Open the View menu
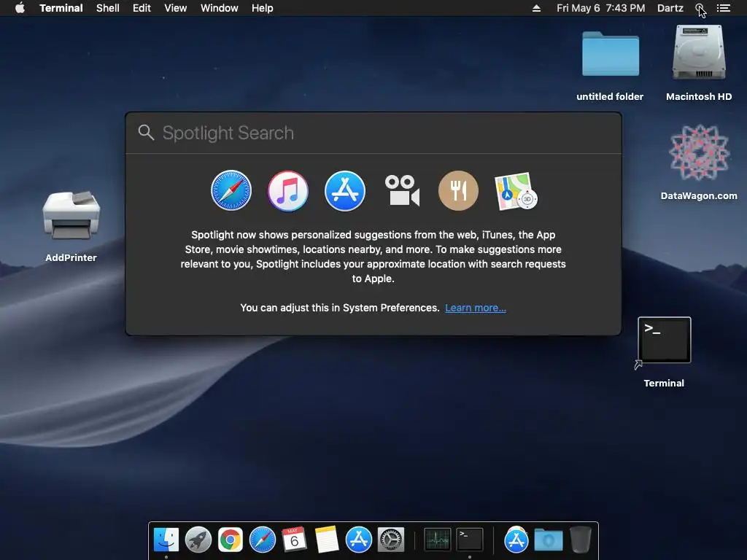 [x=175, y=8]
